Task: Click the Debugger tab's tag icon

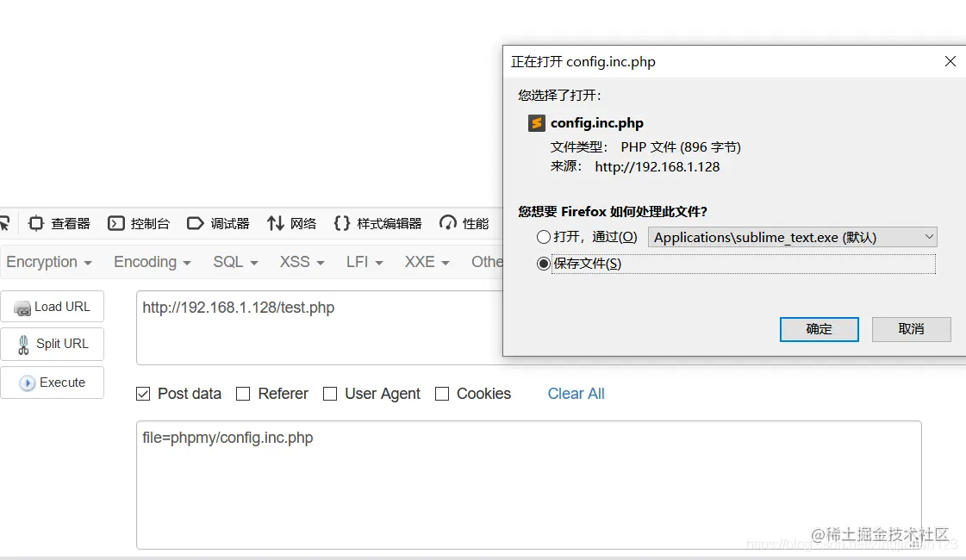Action: (x=196, y=224)
